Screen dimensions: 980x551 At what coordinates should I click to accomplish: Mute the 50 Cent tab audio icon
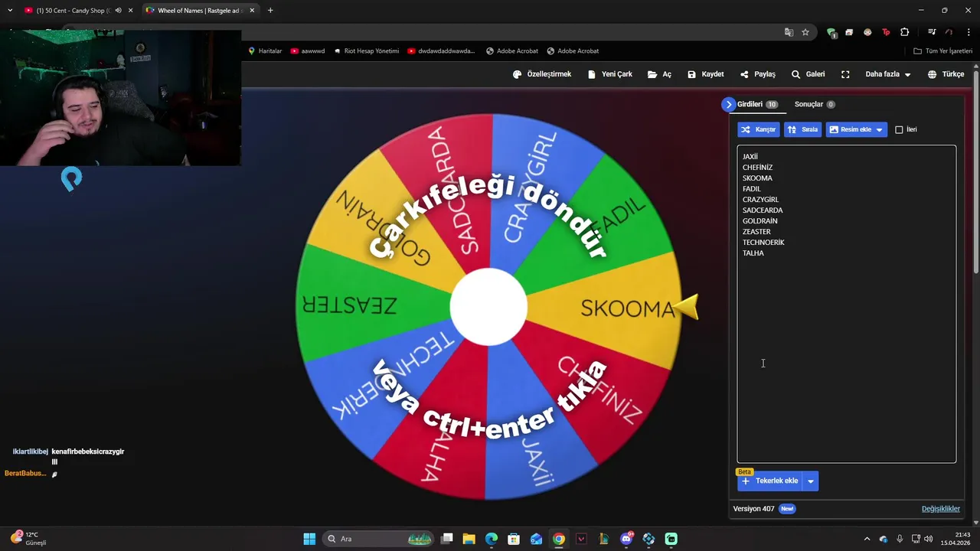pos(118,11)
